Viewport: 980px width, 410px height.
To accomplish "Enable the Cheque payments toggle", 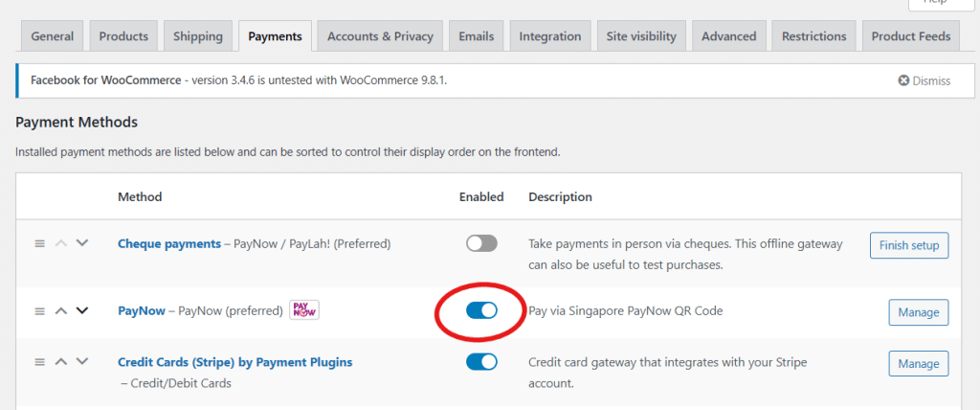I will tap(481, 243).
